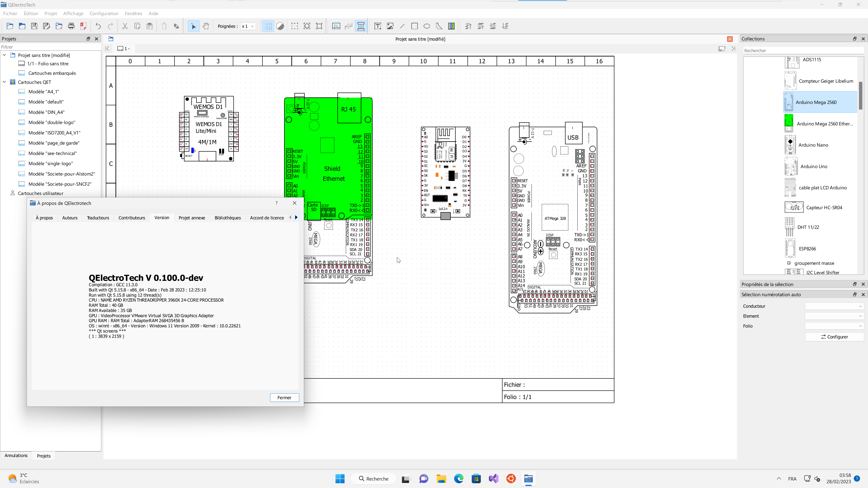Screen dimensions: 868x488
Task: Create a new project with toolbar icon
Action: [x=10, y=26]
